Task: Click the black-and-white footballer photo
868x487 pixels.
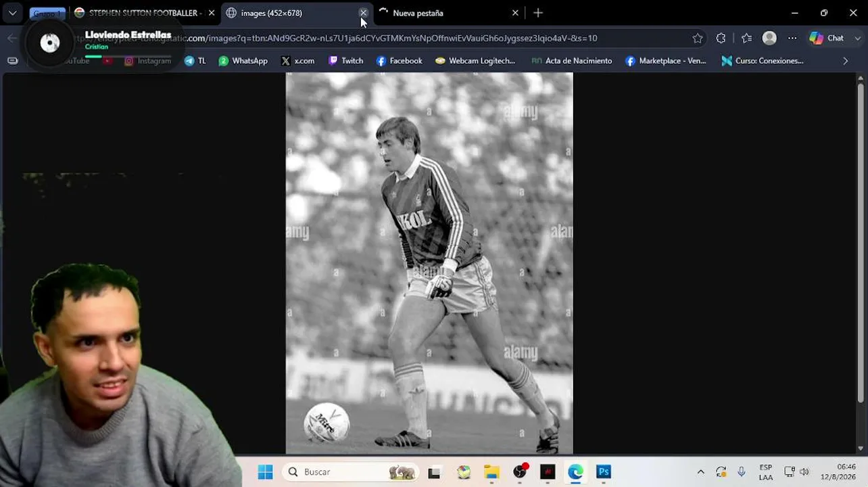Action: 429,263
